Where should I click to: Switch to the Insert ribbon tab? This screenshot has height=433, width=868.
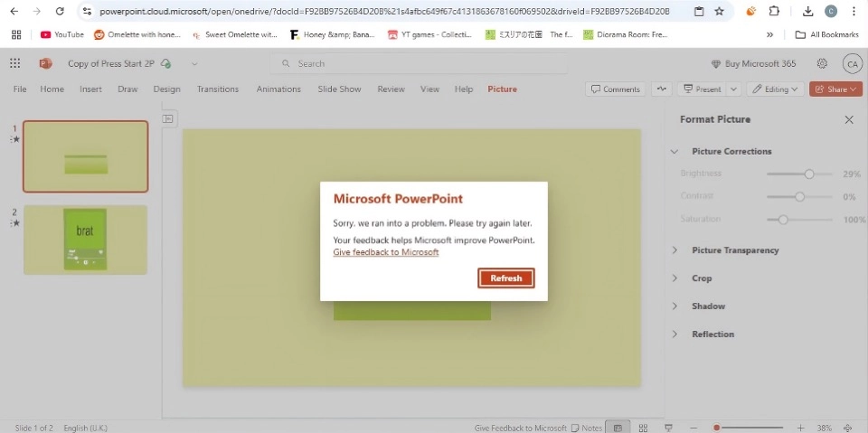[x=90, y=89]
